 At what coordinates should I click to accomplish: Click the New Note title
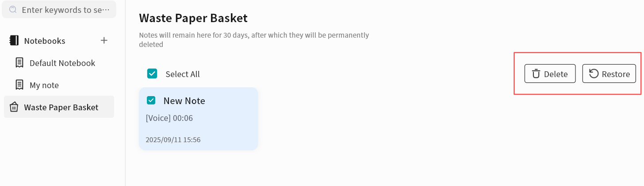tap(184, 101)
